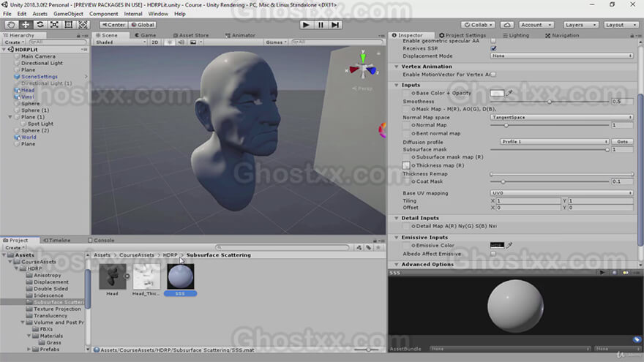Collapse Vertex Animation section
This screenshot has width=644, height=362.
point(397,67)
